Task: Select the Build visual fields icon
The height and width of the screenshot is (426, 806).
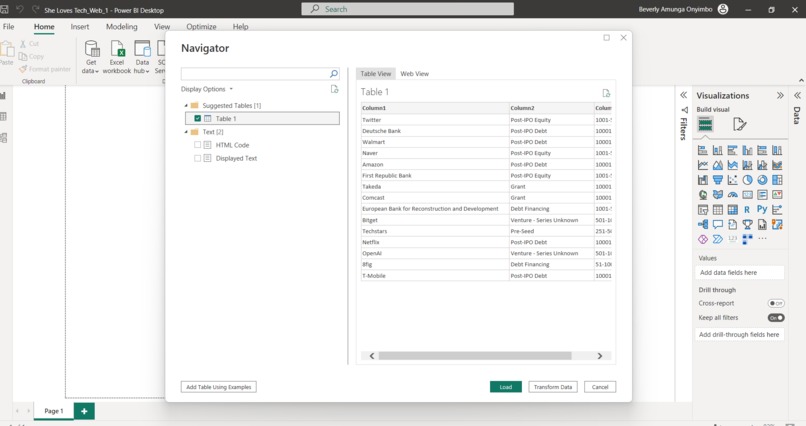Action: (705, 124)
